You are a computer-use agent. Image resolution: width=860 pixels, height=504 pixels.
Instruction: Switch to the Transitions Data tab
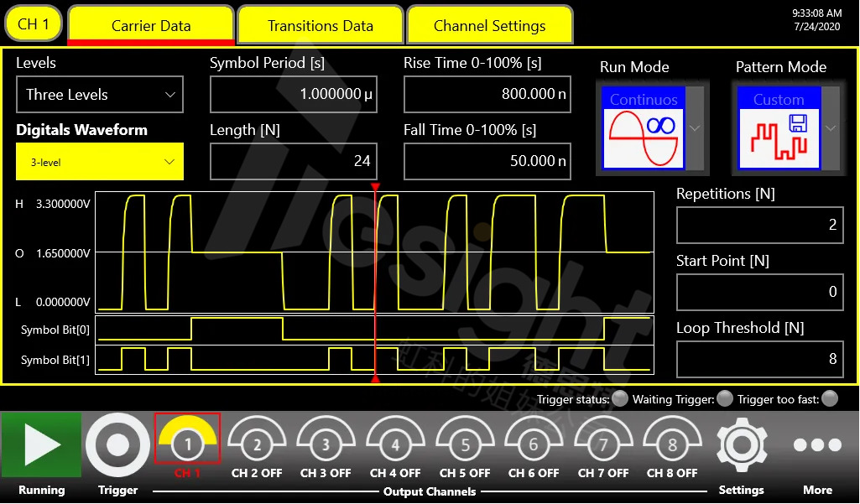point(320,24)
